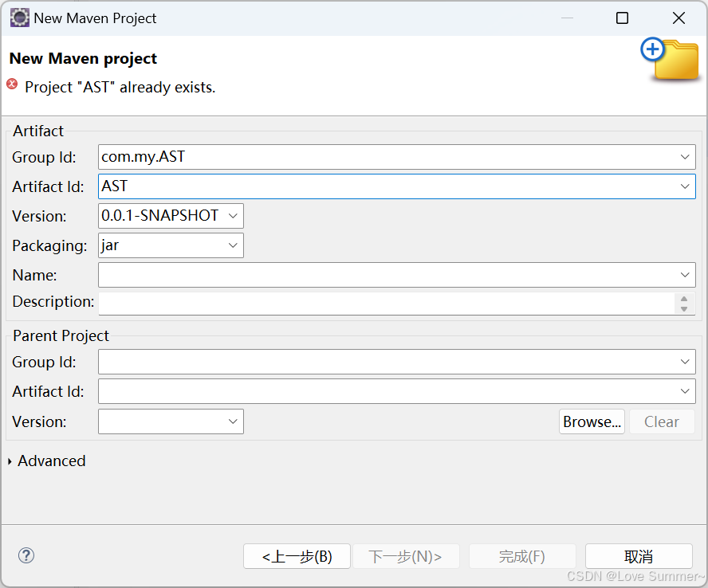Click the Description field scroll up arrow
This screenshot has width=708, height=588.
click(x=684, y=299)
